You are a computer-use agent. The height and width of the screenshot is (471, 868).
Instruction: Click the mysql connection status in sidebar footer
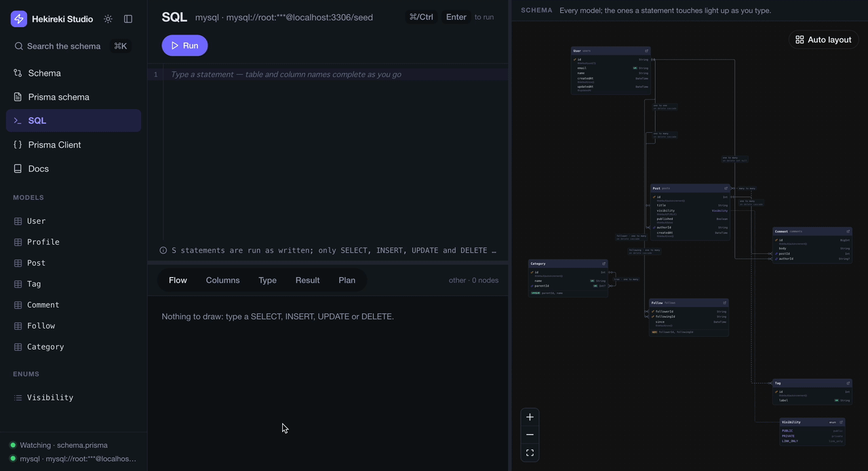(x=73, y=459)
